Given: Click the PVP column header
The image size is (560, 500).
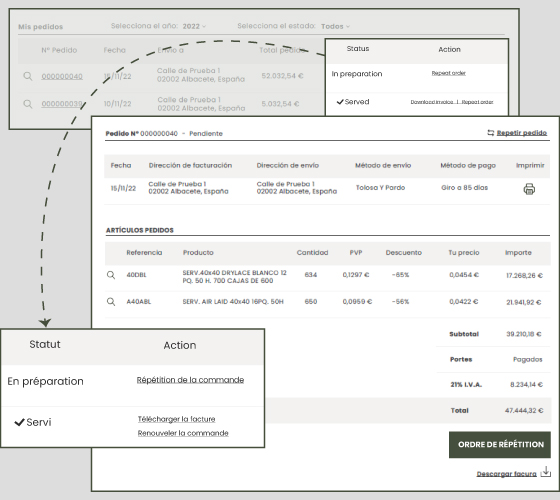Looking at the screenshot, I should click(x=356, y=253).
